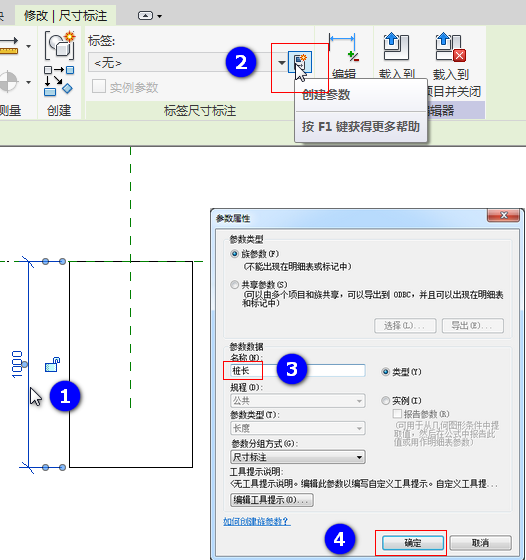Viewport: 526px width, 560px height.
Task: Open the measure tool dropdown arrow
Action: click(x=29, y=46)
